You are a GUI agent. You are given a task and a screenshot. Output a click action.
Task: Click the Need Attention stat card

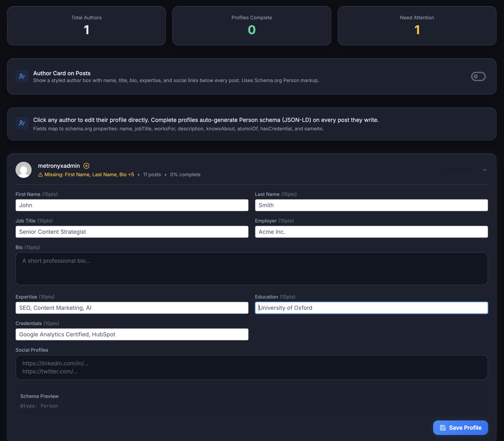(x=417, y=26)
